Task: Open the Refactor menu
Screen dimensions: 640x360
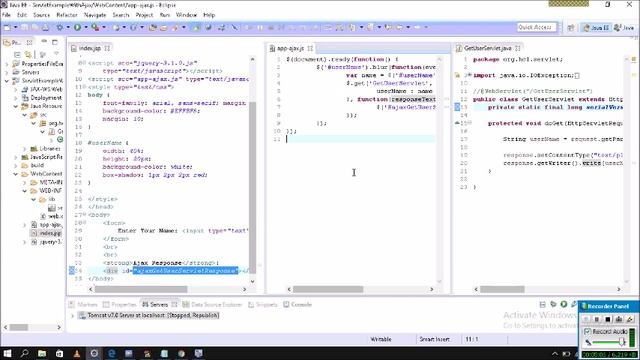Action: (67, 15)
